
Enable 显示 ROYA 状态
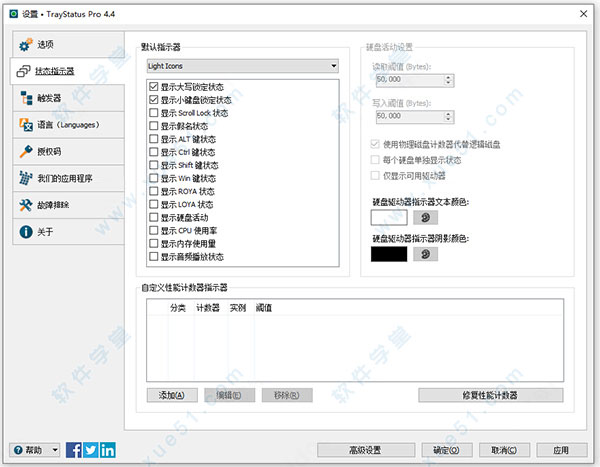pyautogui.click(x=153, y=191)
